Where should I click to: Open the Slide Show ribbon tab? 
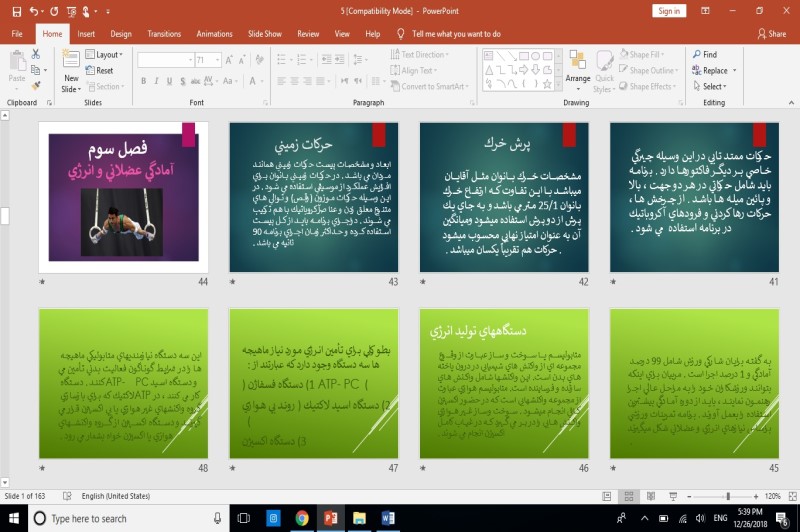264,33
